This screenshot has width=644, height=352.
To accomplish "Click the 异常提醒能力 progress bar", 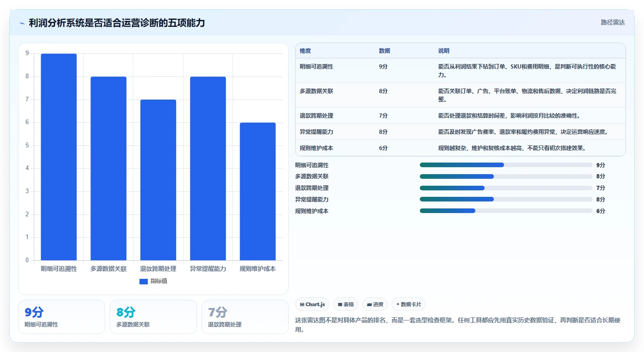I will 506,199.
